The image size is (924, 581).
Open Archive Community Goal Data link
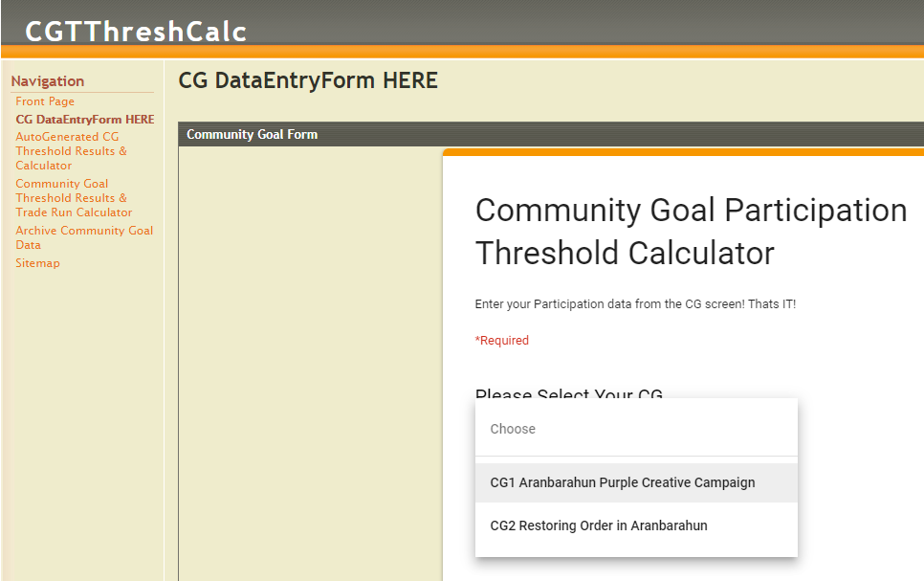(84, 237)
